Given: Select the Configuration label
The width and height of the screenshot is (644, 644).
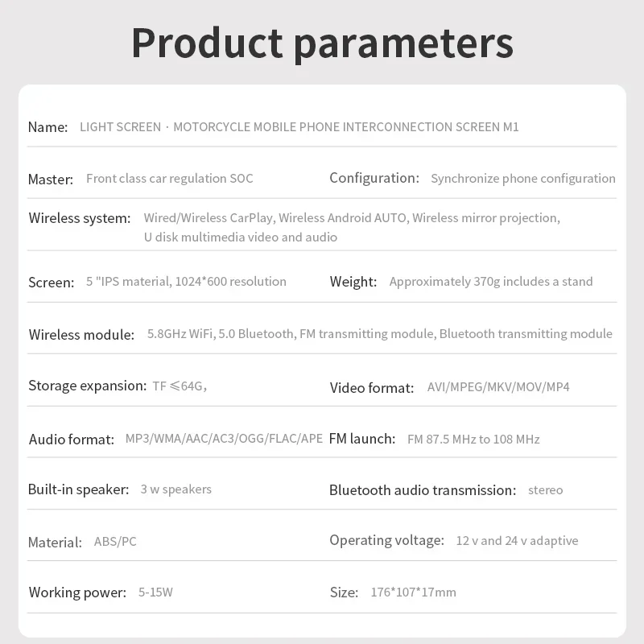Looking at the screenshot, I should (374, 178).
